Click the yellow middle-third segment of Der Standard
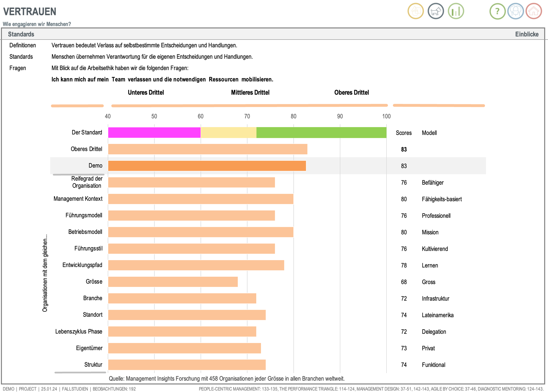This screenshot has width=548, height=392. (x=228, y=133)
